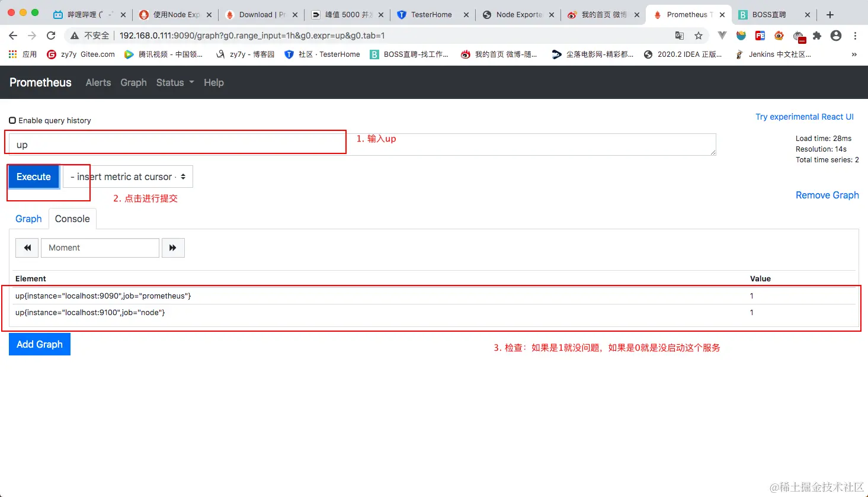The image size is (868, 497).
Task: Open the Chrome profile avatar
Action: coord(836,36)
